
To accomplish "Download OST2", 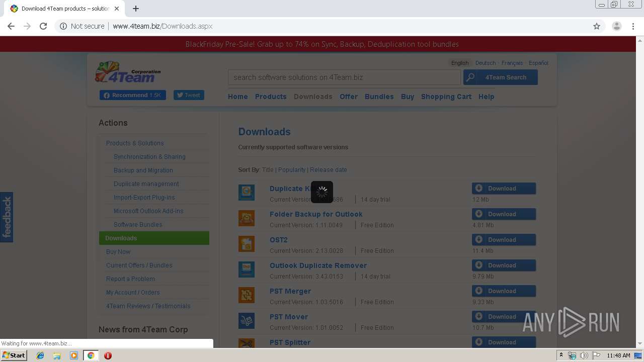I will click(x=504, y=240).
